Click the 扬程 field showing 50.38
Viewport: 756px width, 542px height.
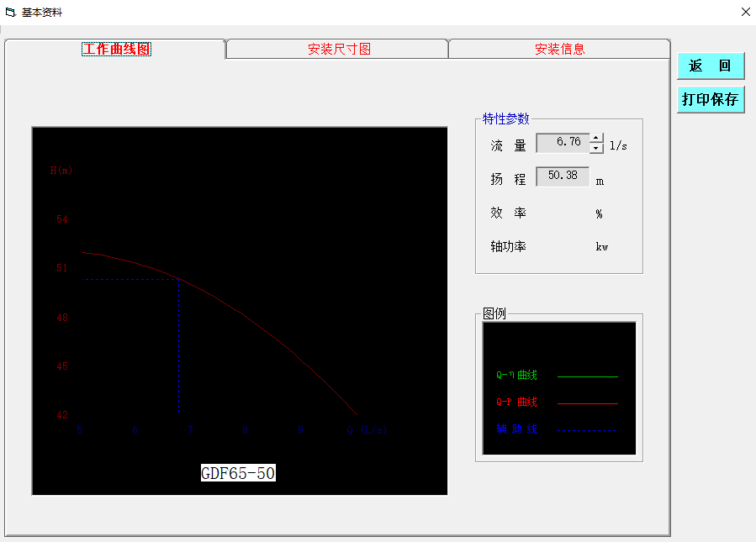(563, 176)
